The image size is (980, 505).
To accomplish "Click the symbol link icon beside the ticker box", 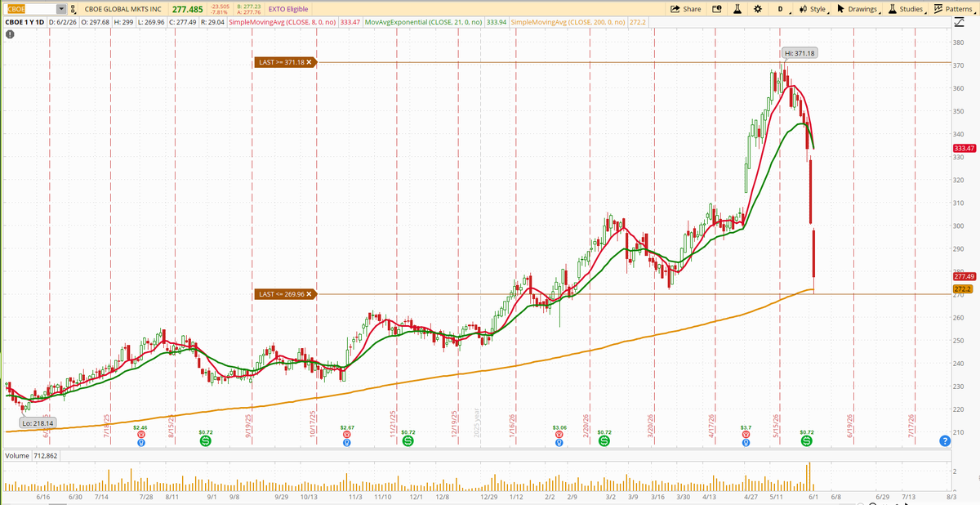I will (x=75, y=9).
